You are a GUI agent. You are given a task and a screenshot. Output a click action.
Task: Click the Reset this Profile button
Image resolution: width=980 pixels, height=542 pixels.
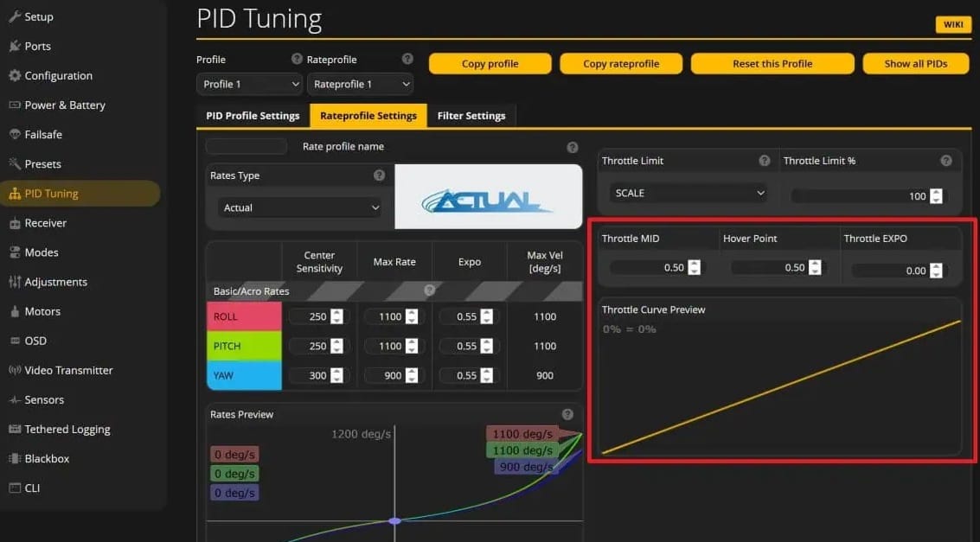(x=772, y=64)
